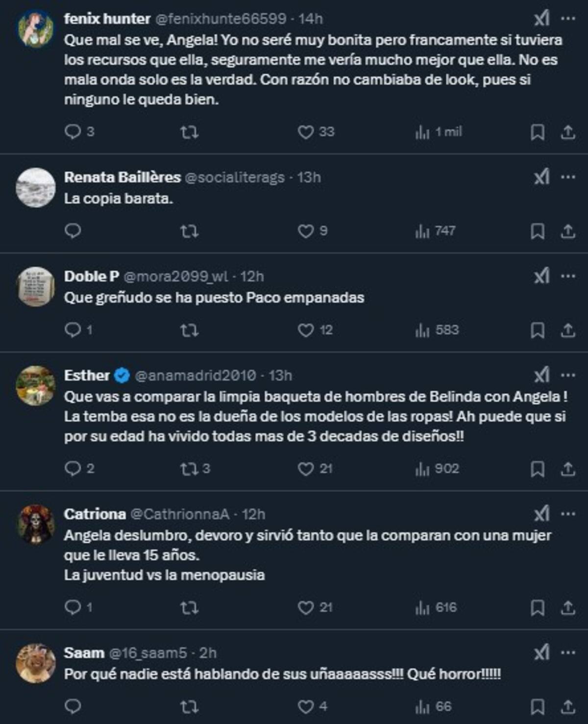Viewport: 588px width, 724px height.
Task: Bookmark Renata Baillères' tweet
Action: (537, 231)
